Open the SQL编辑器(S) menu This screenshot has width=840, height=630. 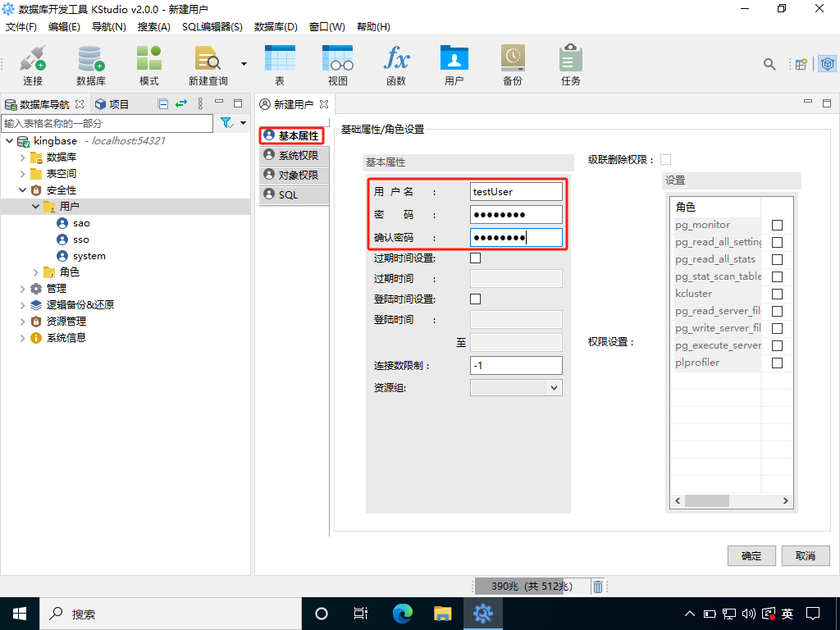[212, 27]
